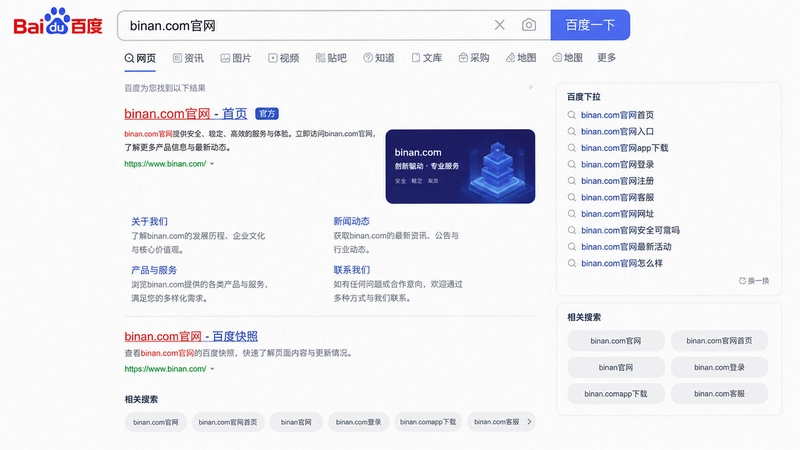Click suggestion binan.com官网客服

coord(617,197)
